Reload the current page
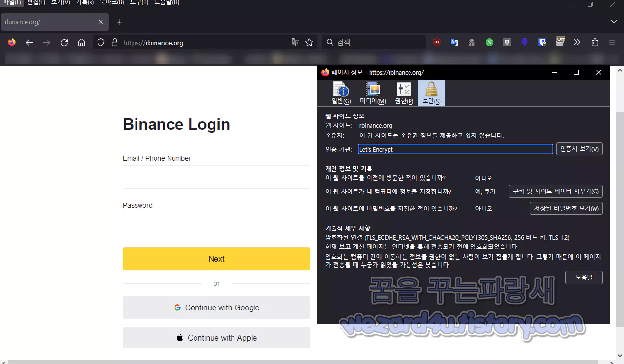 [64, 42]
